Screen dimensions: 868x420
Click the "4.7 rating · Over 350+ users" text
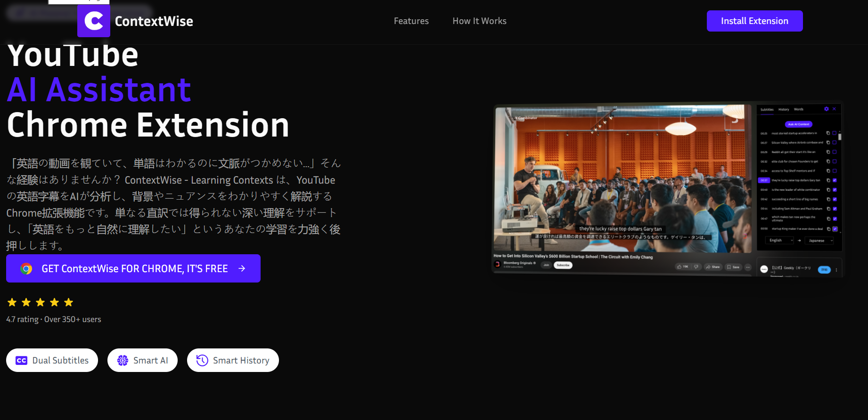pyautogui.click(x=54, y=319)
